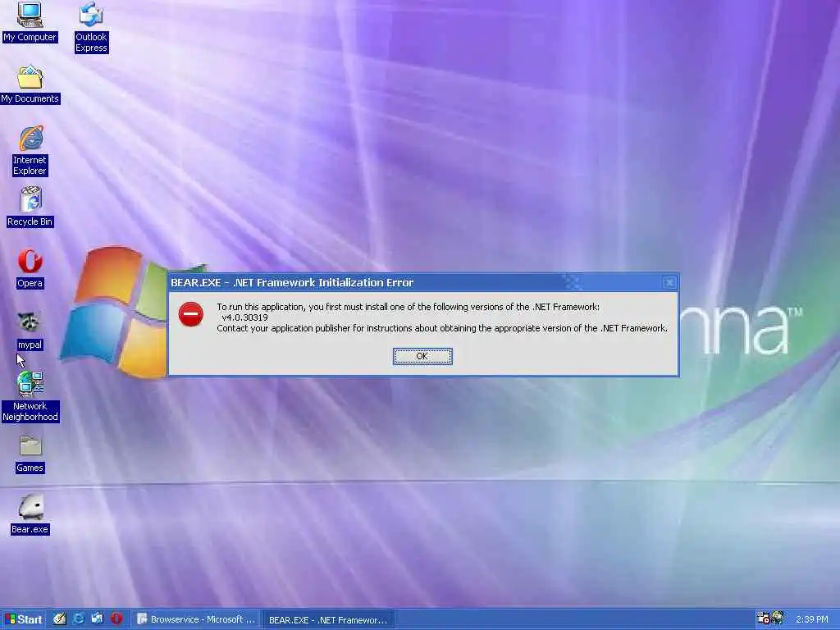
Task: Select the My Documents folder icon
Action: coord(30,84)
